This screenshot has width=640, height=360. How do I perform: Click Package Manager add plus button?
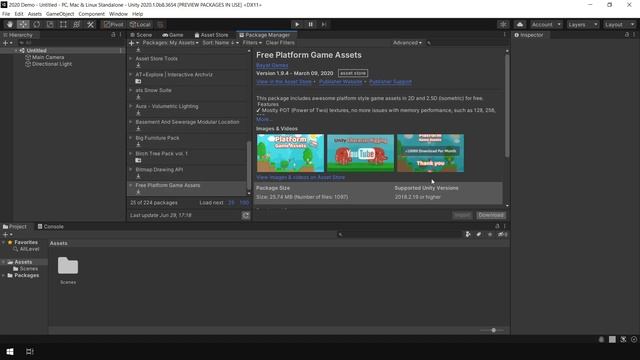point(133,43)
